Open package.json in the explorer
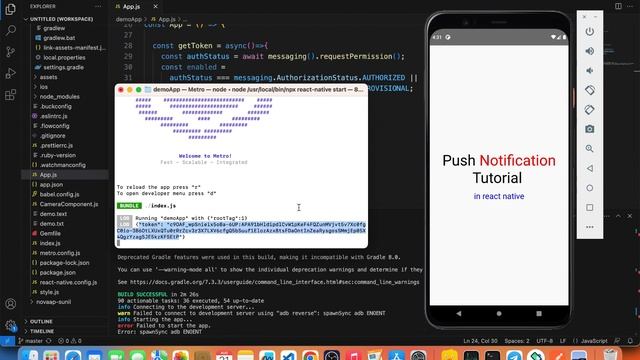The image size is (640, 360). pyautogui.click(x=57, y=272)
